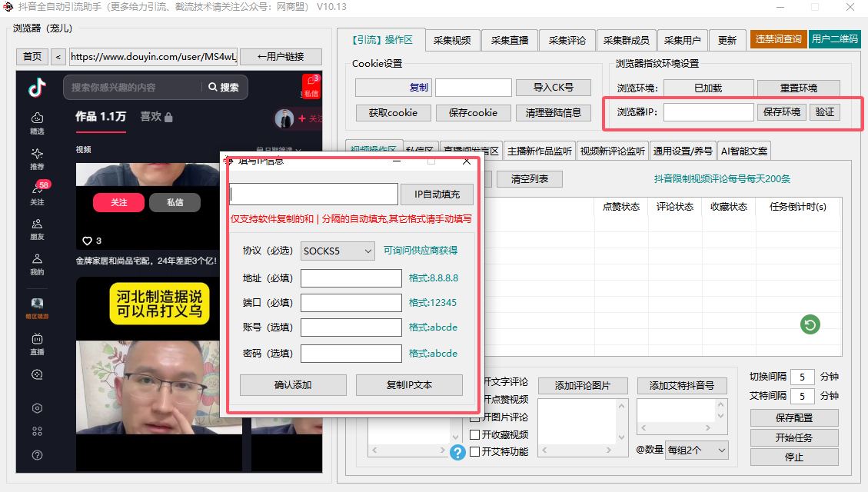Click the red 关注 follow button on video
Image resolution: width=868 pixels, height=492 pixels.
click(x=119, y=202)
